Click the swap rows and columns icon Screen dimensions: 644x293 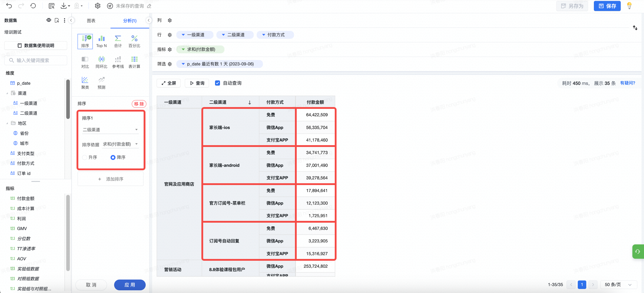(x=635, y=28)
